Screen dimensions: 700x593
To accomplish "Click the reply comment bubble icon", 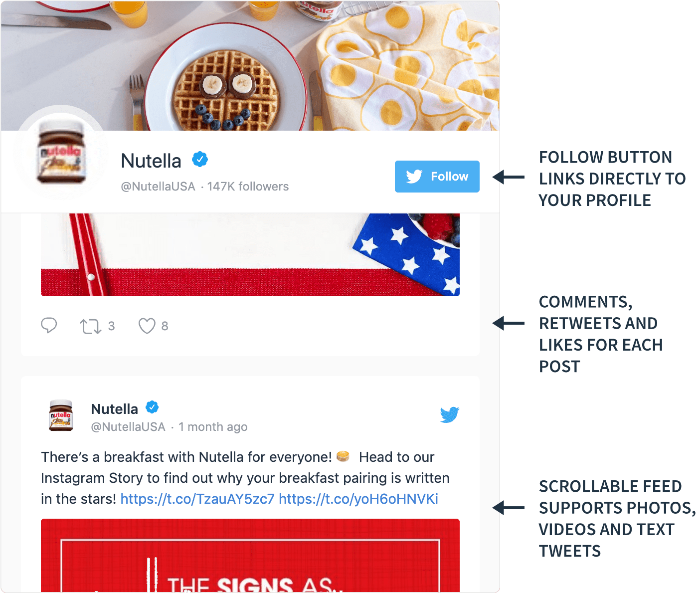I will pyautogui.click(x=49, y=325).
